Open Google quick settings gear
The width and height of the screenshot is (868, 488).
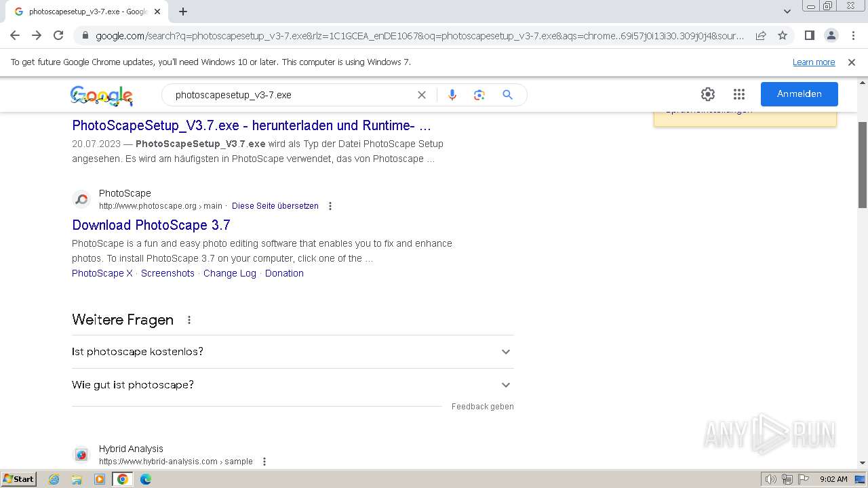pos(708,94)
